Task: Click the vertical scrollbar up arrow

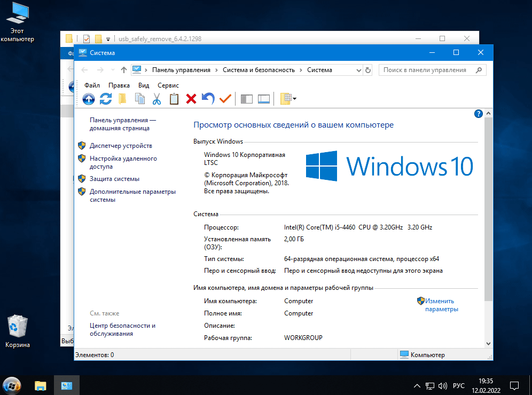Action: point(489,113)
